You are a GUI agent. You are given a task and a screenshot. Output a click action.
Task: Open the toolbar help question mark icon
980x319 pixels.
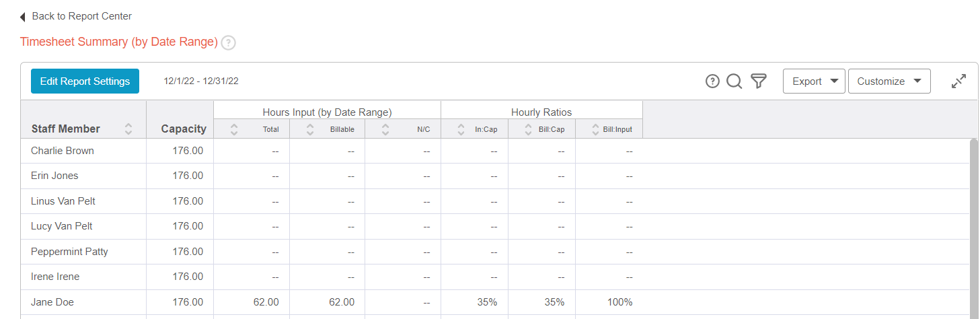point(712,81)
